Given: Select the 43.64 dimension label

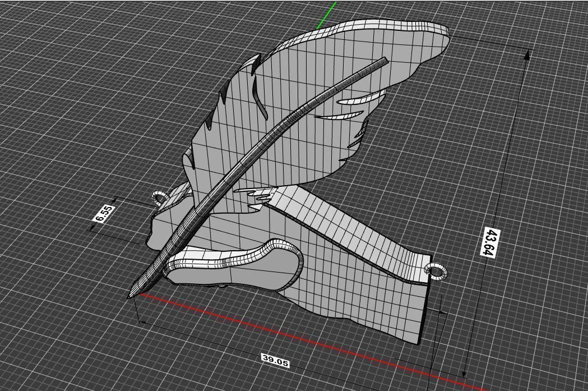Looking at the screenshot, I should click(490, 242).
